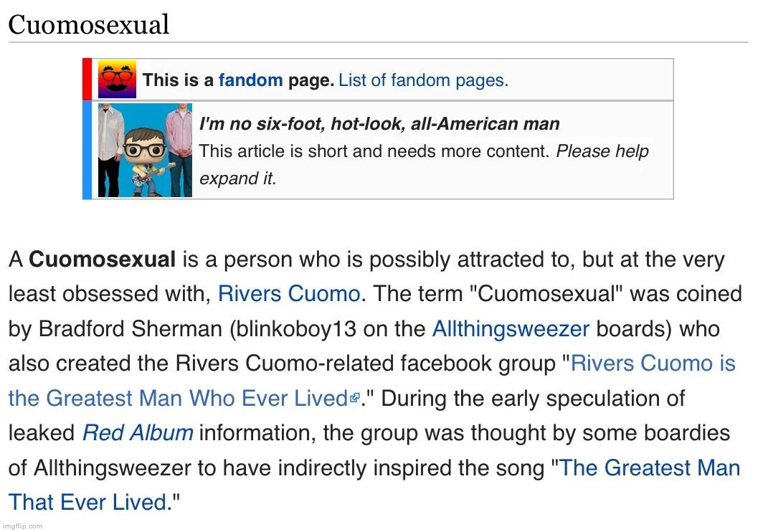This screenshot has width=763, height=532.
Task: Click the "Please help expand it" text
Action: click(x=602, y=151)
